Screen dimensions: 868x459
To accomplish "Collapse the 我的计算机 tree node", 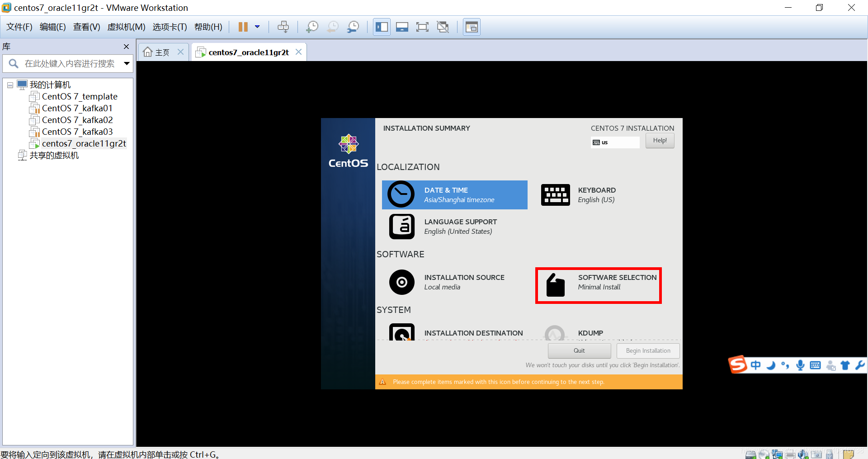I will pos(10,85).
